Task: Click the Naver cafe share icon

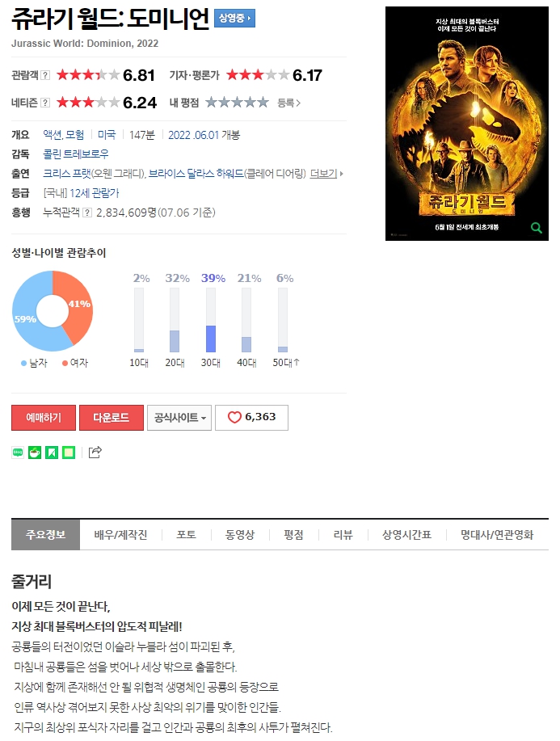Action: [35, 453]
